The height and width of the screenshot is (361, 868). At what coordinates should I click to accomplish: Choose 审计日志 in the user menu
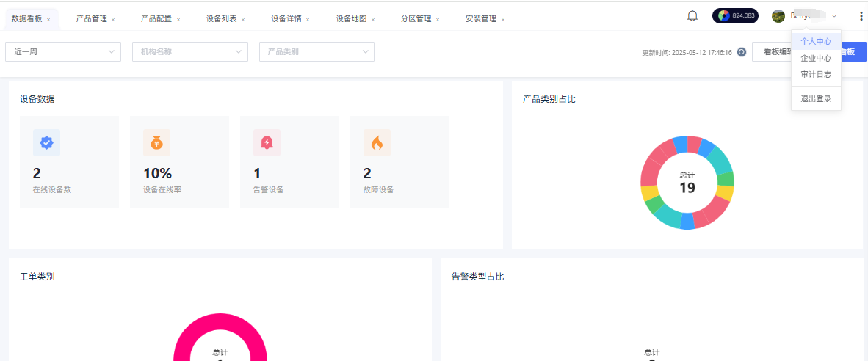point(816,74)
